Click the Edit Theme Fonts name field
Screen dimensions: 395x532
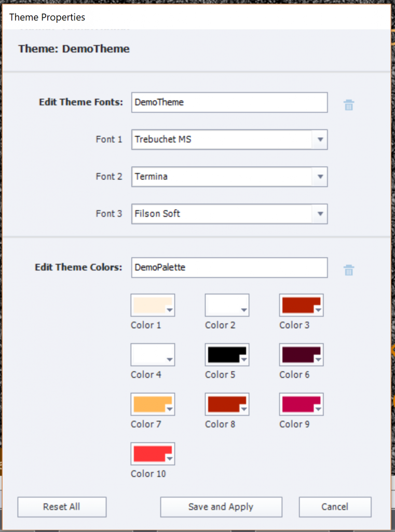229,102
